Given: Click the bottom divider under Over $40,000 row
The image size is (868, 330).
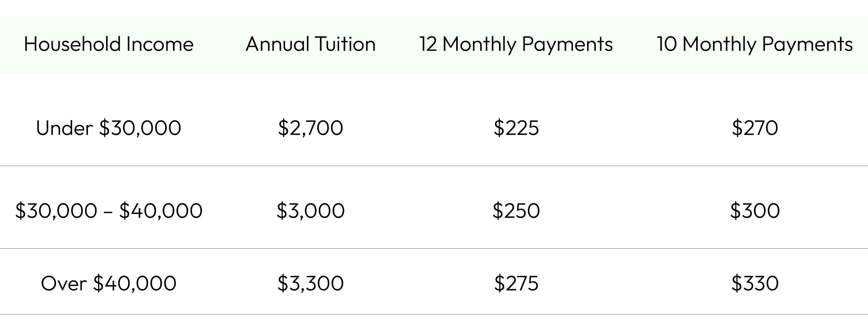Looking at the screenshot, I should (434, 314).
